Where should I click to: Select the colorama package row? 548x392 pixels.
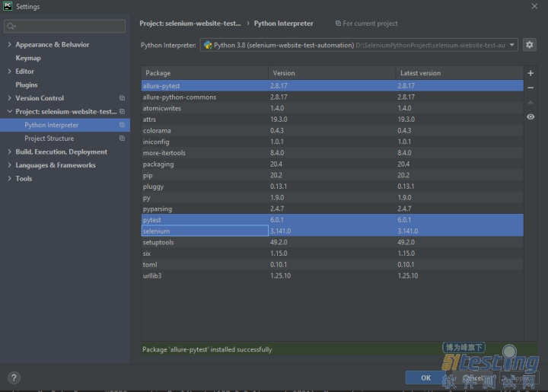333,130
